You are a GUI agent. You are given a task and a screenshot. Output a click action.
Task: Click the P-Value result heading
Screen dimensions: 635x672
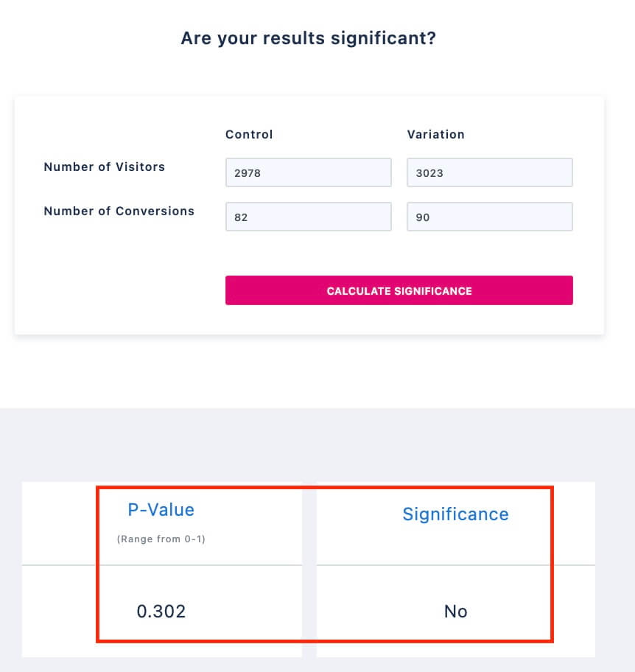(161, 510)
